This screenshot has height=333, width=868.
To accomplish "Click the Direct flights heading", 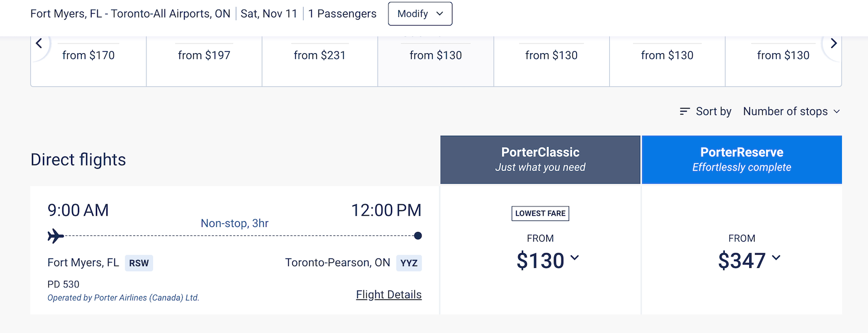I will [78, 159].
